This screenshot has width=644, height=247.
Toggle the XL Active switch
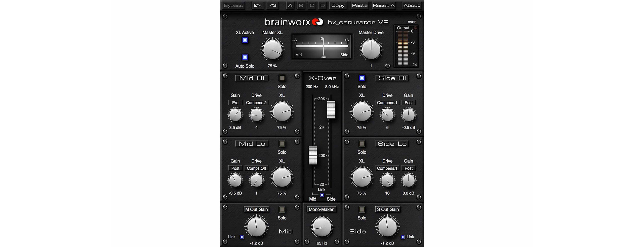click(x=245, y=40)
